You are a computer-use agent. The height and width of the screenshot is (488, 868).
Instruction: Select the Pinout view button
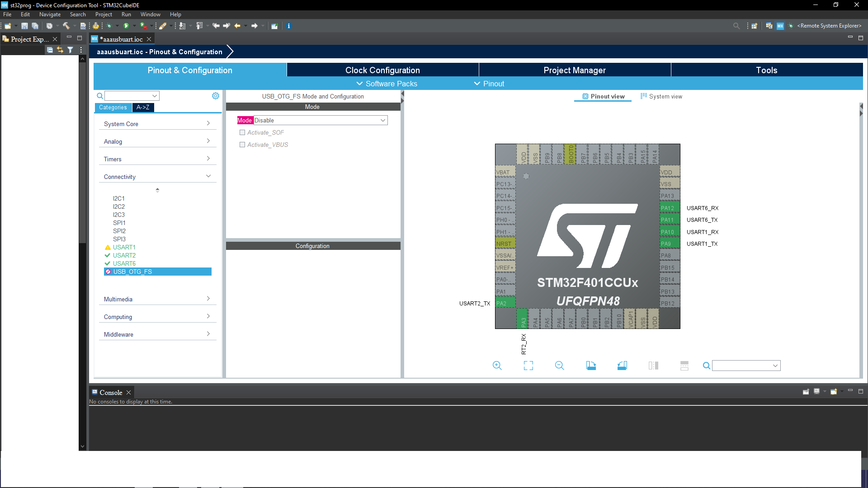(603, 96)
